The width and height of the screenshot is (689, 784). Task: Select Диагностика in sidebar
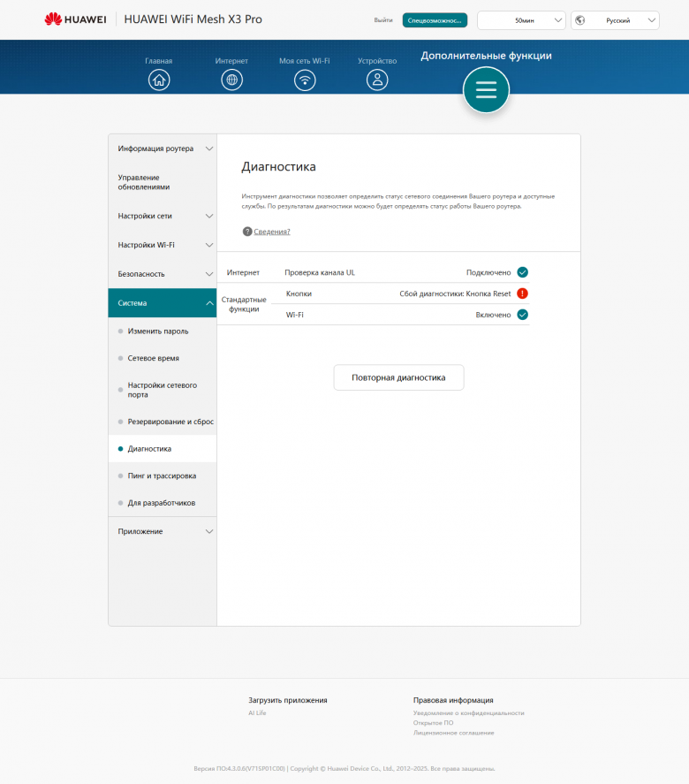pos(163,448)
